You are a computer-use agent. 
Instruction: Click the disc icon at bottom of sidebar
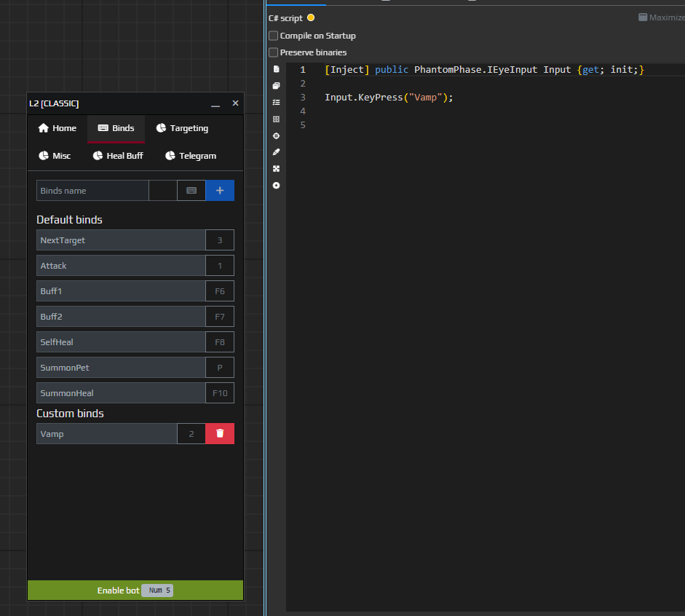pyautogui.click(x=276, y=186)
